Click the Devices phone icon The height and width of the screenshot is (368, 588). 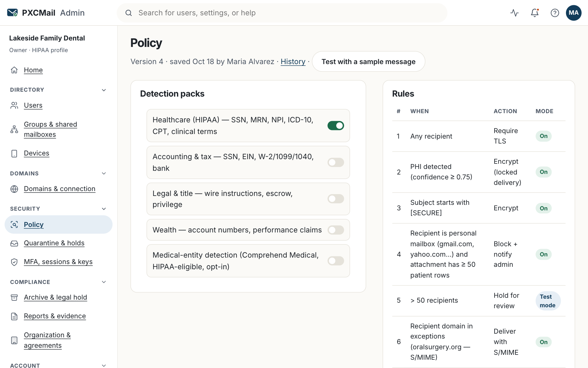[x=14, y=153]
